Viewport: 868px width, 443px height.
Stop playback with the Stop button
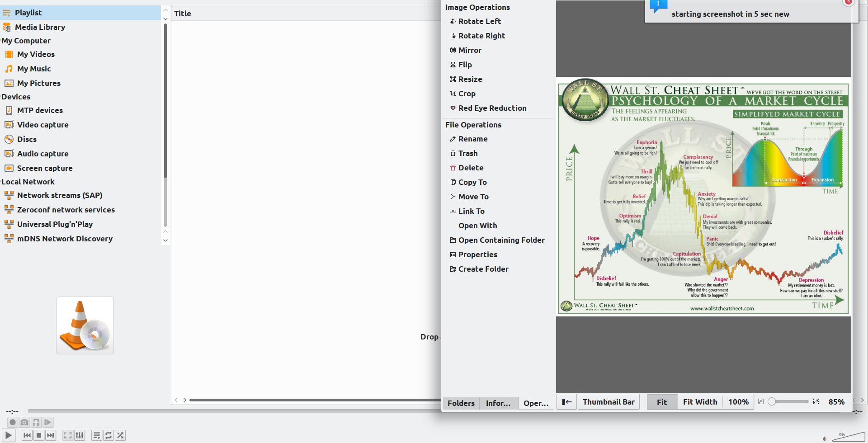tap(39, 435)
